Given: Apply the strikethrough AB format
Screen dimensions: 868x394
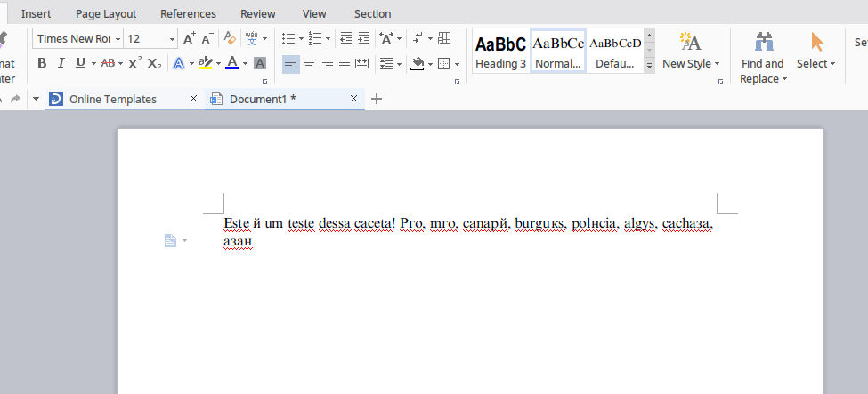Looking at the screenshot, I should [x=108, y=63].
